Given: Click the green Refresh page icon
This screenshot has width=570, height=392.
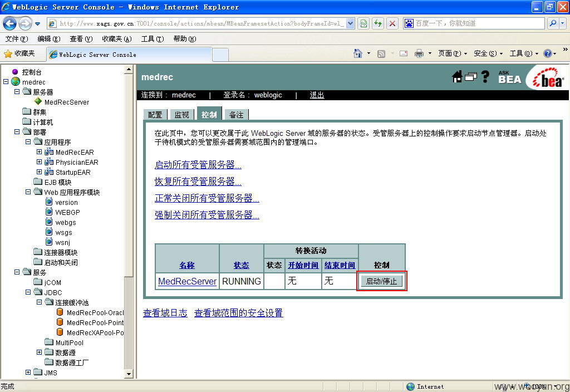Looking at the screenshot, I should tap(378, 23).
